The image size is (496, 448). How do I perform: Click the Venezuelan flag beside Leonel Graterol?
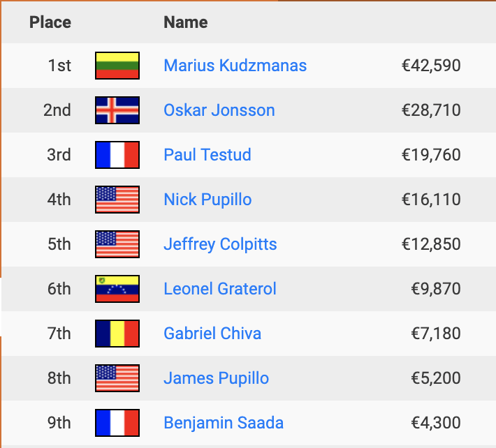point(117,289)
